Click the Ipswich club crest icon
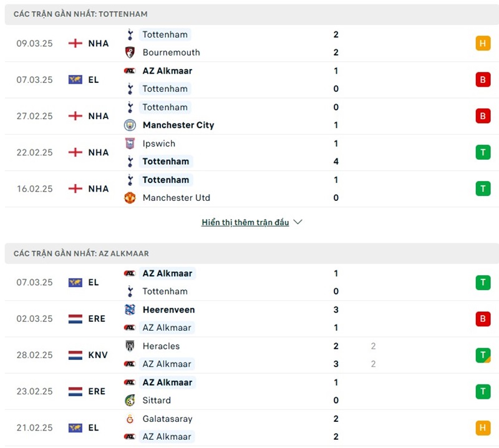The image size is (499, 448). (x=130, y=144)
